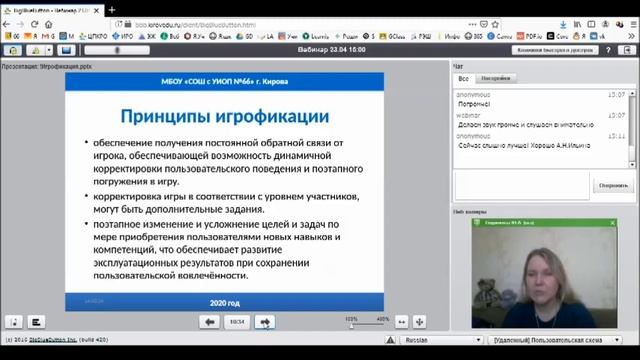
Task: Click the share webcam button
Action: (36, 50)
